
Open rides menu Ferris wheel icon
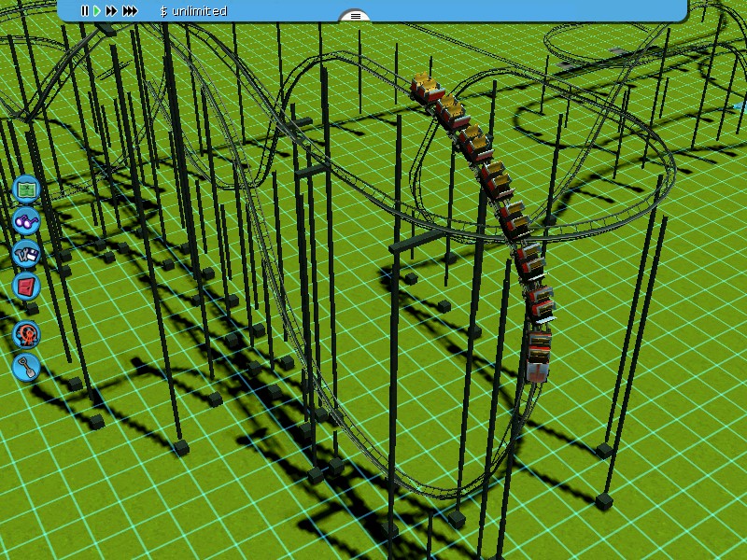[x=26, y=333]
